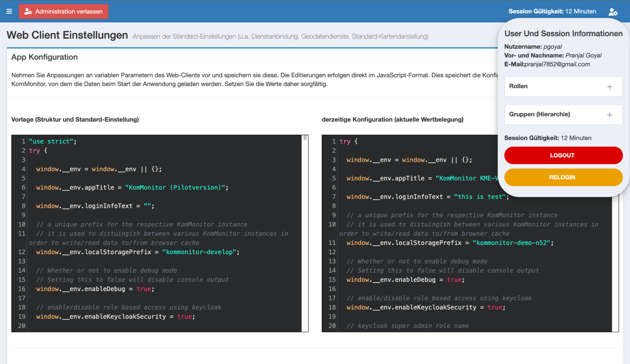Image resolution: width=630 pixels, height=364 pixels.
Task: Click enableKeycloakSecurity line in Vorlage editor
Action: [116, 316]
